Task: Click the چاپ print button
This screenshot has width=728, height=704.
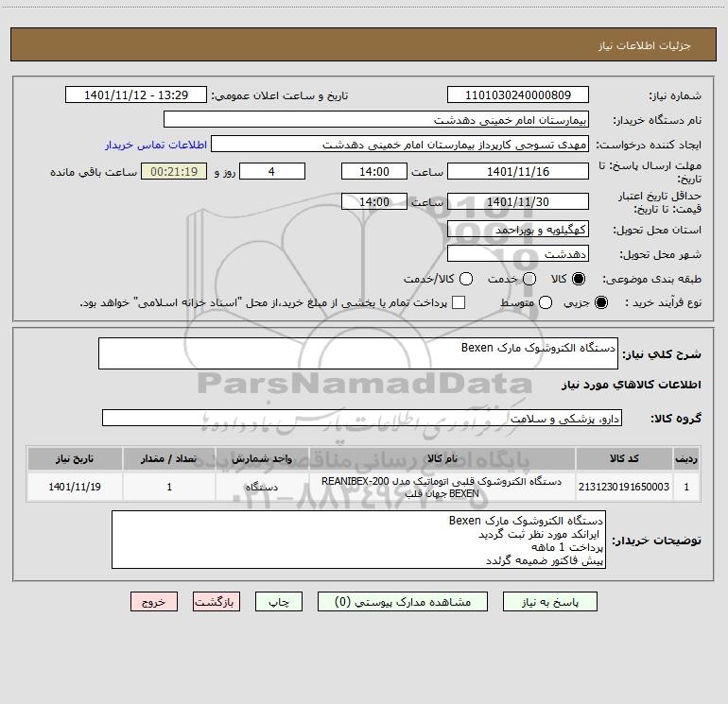Action: coord(279,602)
